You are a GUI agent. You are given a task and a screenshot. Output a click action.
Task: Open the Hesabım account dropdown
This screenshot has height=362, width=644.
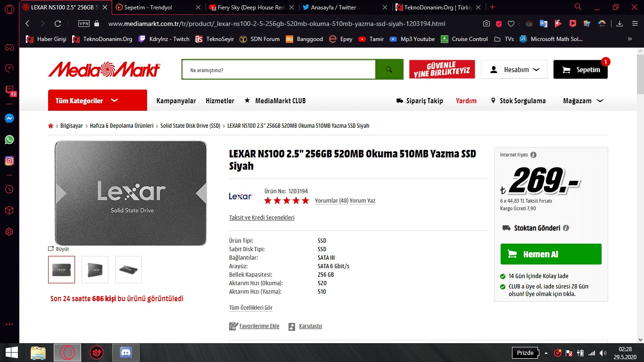pos(514,69)
